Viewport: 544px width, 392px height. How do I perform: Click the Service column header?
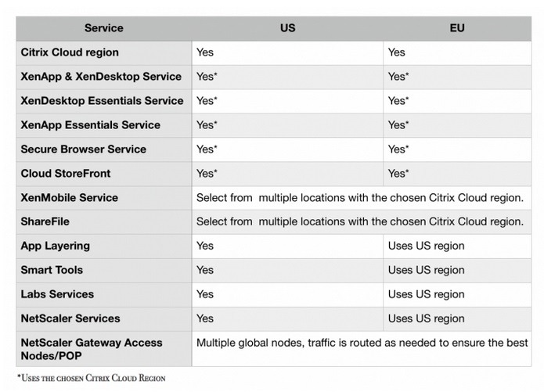(104, 27)
